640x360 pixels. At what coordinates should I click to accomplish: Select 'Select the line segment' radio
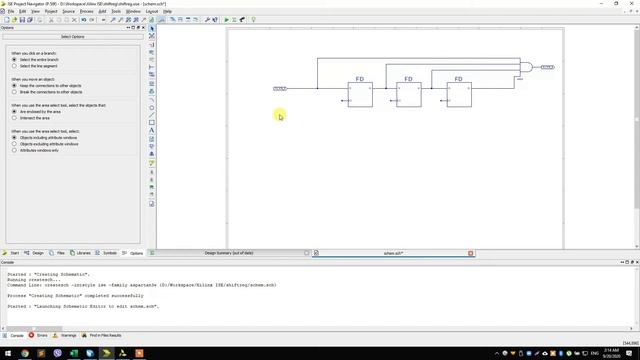[x=14, y=66]
